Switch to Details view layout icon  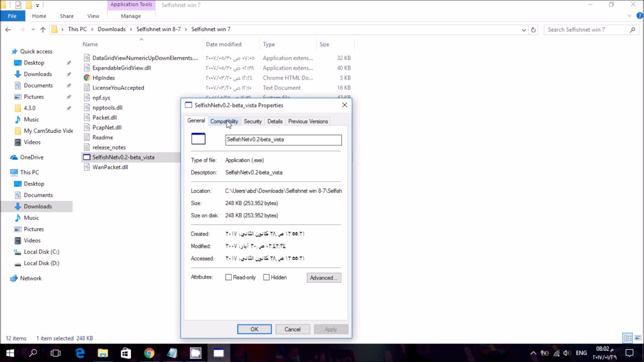(x=627, y=338)
